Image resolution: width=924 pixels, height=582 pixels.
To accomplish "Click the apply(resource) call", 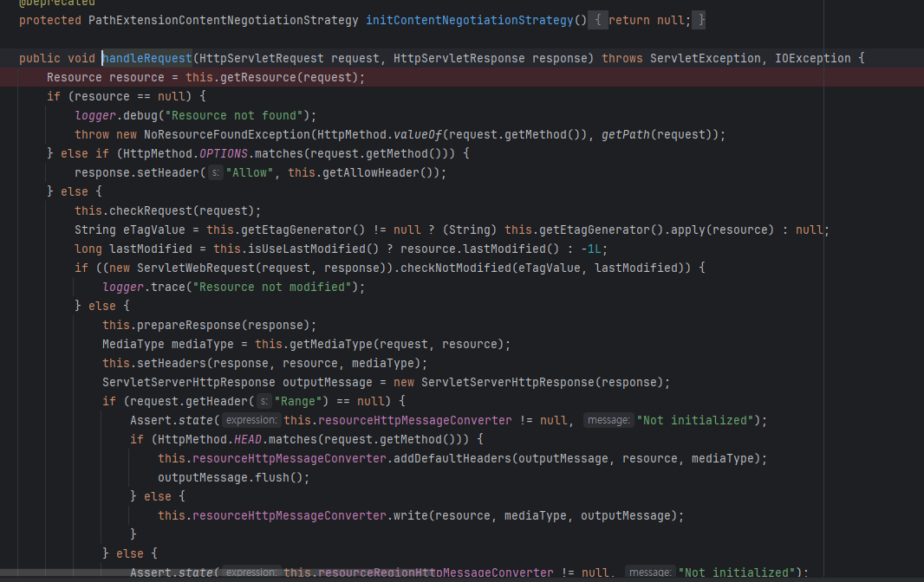I will (x=722, y=230).
